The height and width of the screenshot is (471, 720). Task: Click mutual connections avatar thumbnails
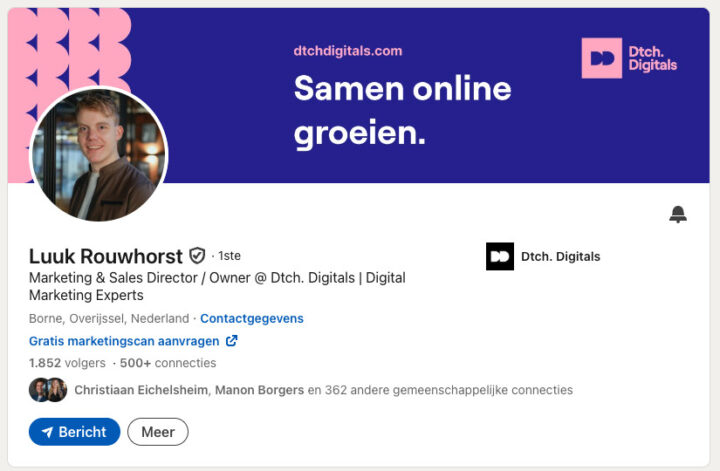pyautogui.click(x=48, y=390)
